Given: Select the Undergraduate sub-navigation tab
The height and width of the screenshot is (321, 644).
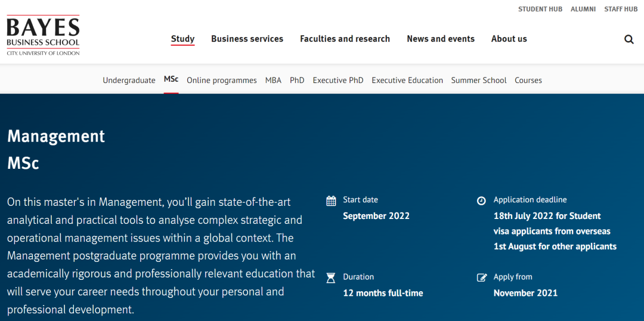Looking at the screenshot, I should coord(129,81).
